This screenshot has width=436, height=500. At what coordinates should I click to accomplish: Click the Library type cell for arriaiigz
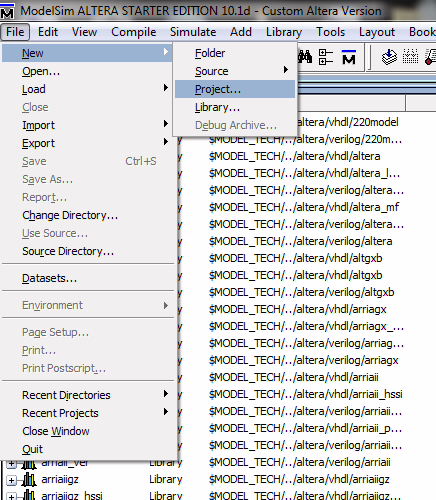pos(166,479)
